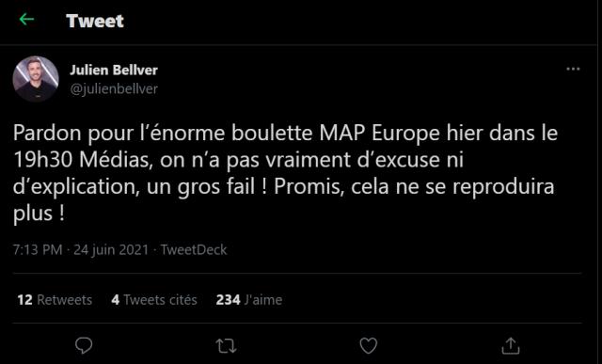Viewport: 602px width, 364px height.
Task: Click "19h30 Médias" in the tweet text
Action: tap(81, 160)
